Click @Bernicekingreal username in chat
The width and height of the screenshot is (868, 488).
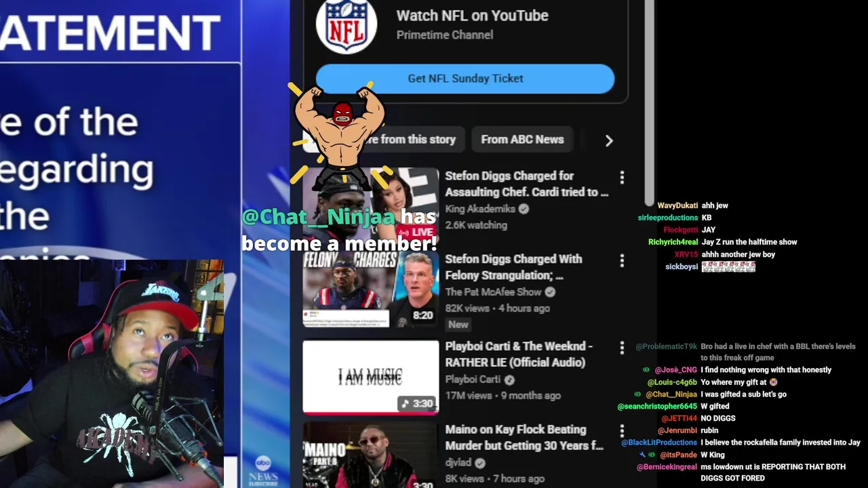coord(667,467)
